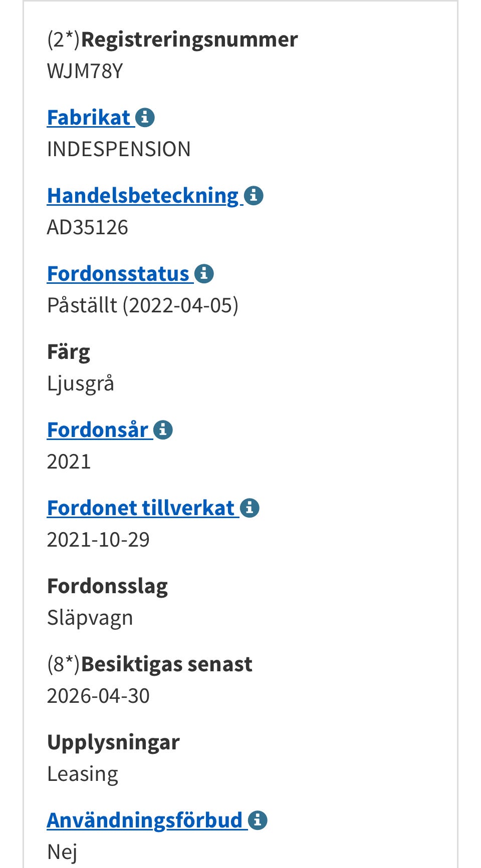Click the inspection deadline 2026-04-30

click(98, 696)
